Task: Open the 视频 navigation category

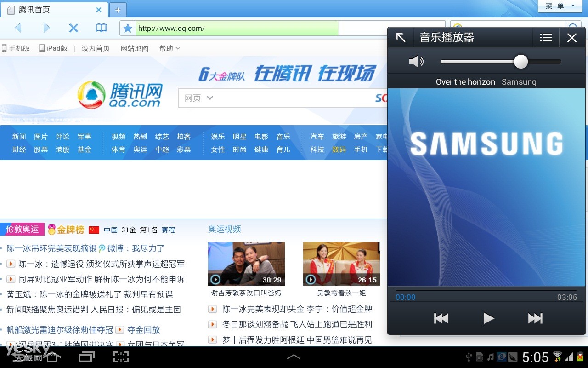Action: tap(118, 137)
